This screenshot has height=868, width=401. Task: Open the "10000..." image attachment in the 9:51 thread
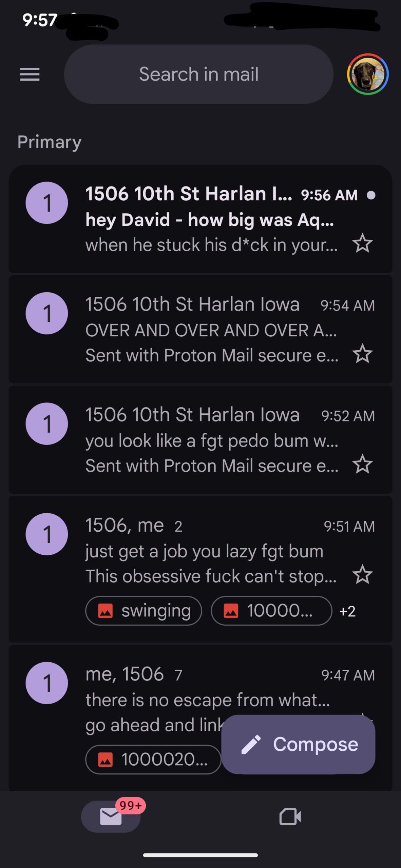coord(271,611)
